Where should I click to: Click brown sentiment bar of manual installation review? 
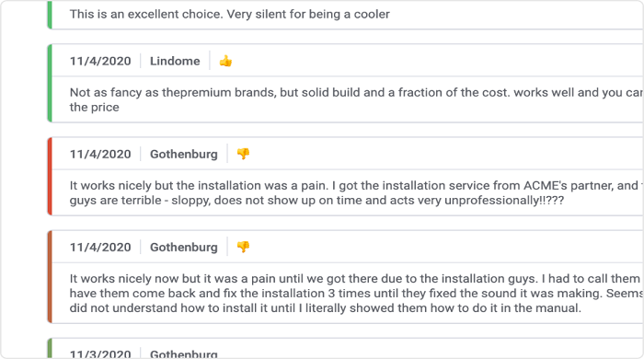point(50,277)
